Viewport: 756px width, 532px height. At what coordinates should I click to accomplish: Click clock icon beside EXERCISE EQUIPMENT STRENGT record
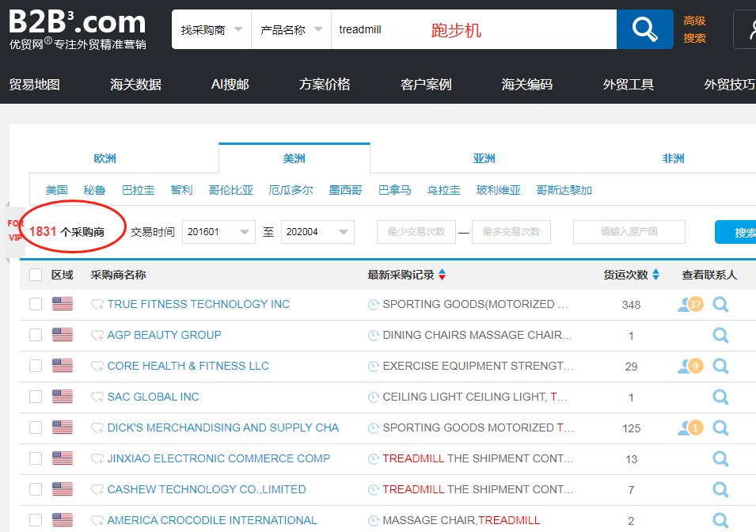coord(374,366)
